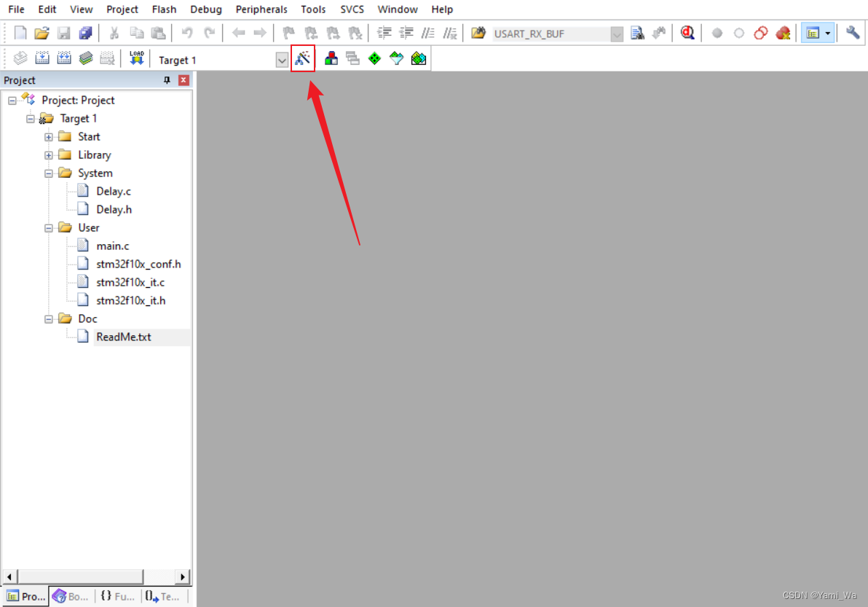The image size is (868, 607).
Task: Paste from the clipboard
Action: (x=159, y=32)
